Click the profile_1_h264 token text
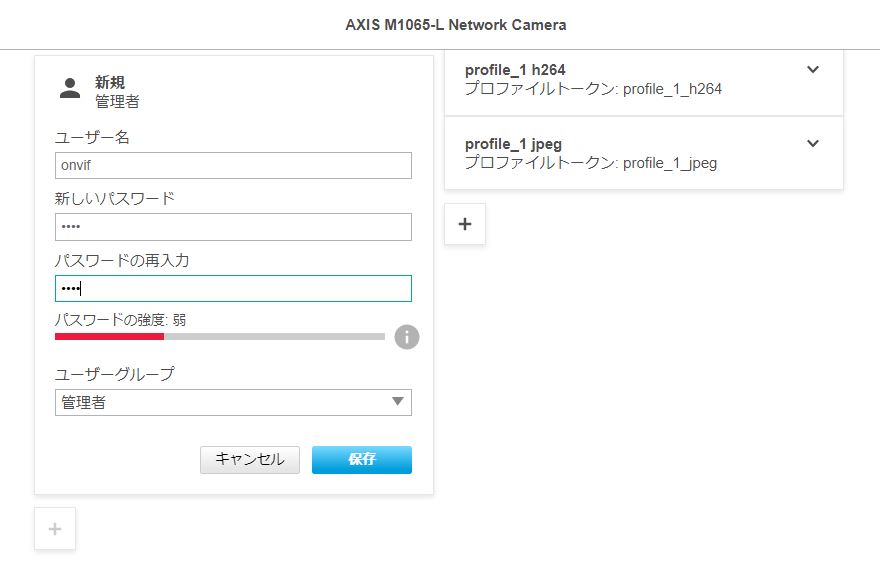Image resolution: width=880 pixels, height=571 pixels. pyautogui.click(x=593, y=89)
